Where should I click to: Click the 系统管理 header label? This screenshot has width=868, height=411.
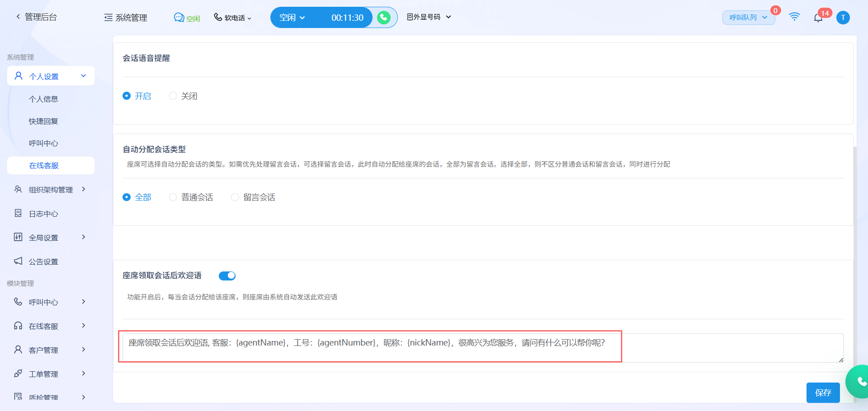(131, 18)
